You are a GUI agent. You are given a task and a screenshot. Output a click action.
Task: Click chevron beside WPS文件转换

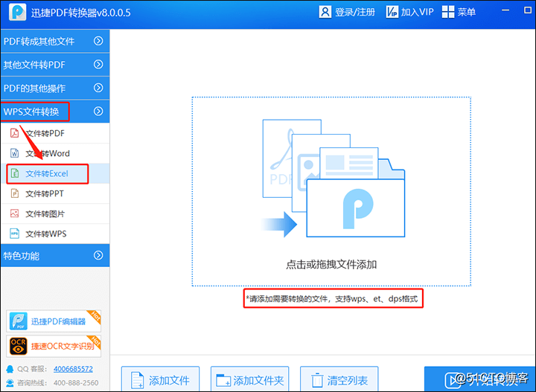click(98, 112)
